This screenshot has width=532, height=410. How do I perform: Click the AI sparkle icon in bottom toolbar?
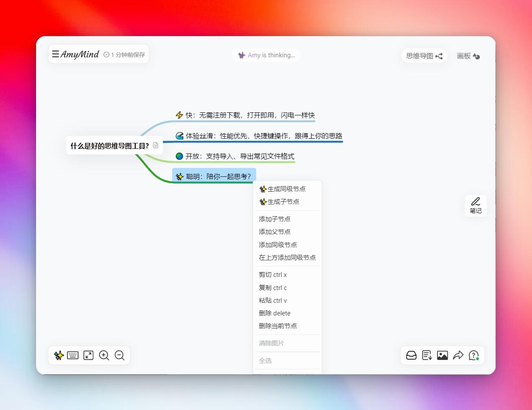(59, 355)
